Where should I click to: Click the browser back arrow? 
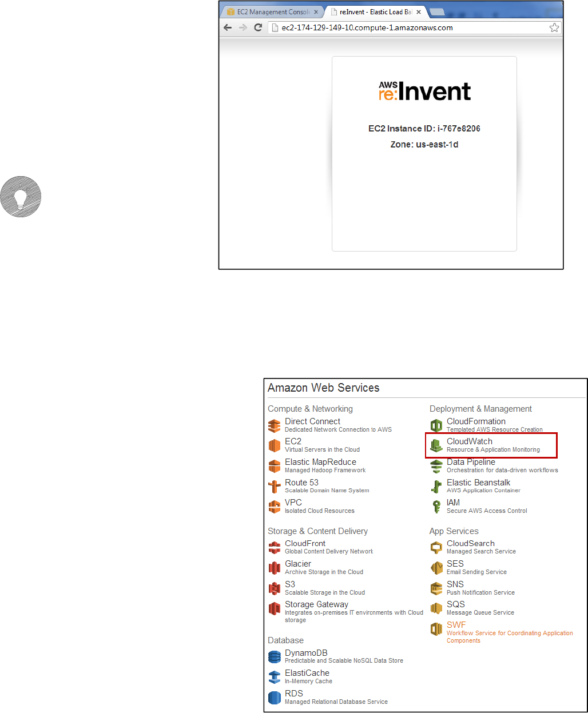pos(228,27)
